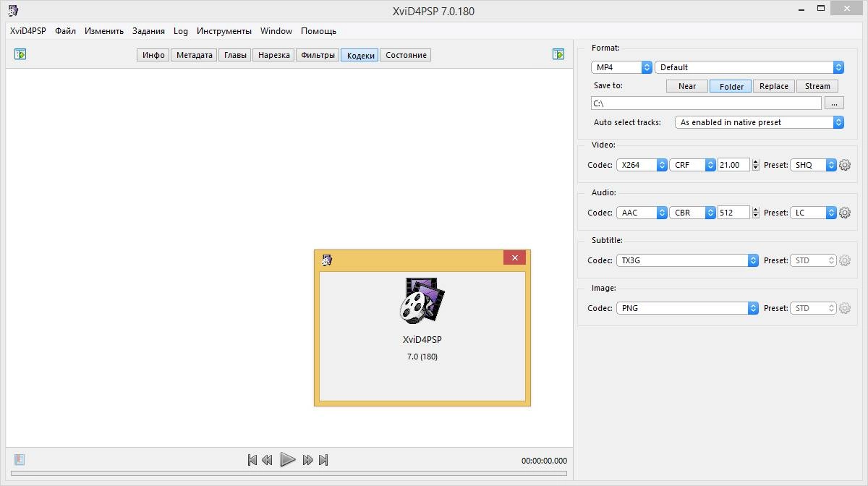
Task: Click the CRF value field 21.00
Action: point(734,165)
